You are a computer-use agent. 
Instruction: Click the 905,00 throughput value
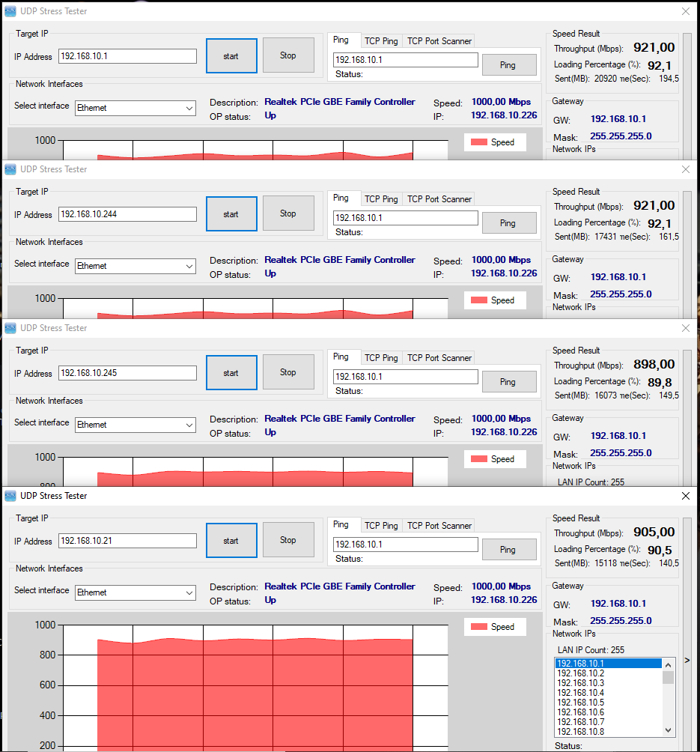654,532
